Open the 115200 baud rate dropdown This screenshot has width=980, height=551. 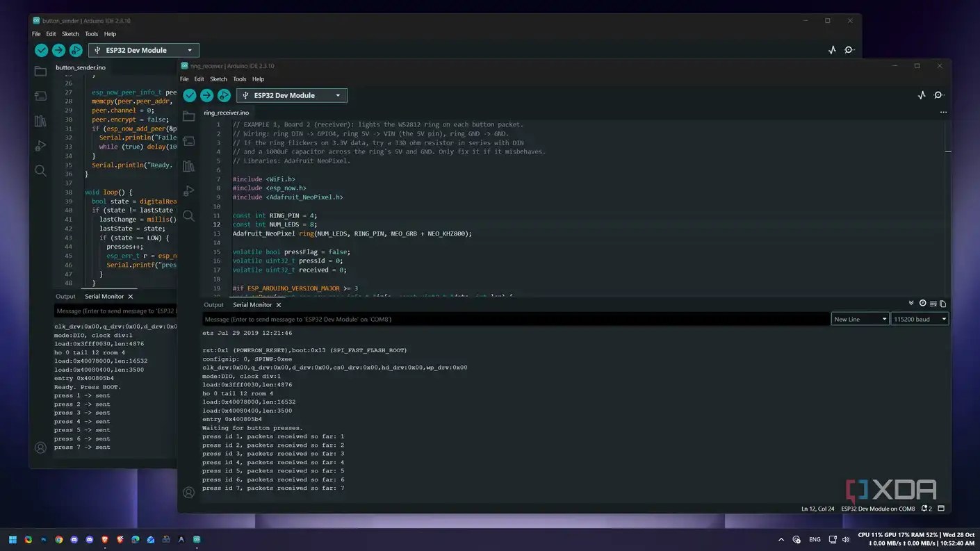(920, 319)
